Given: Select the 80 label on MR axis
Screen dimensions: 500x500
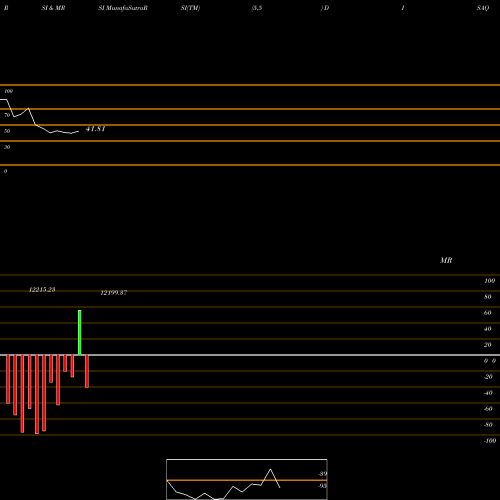Looking at the screenshot, I should (488, 297).
